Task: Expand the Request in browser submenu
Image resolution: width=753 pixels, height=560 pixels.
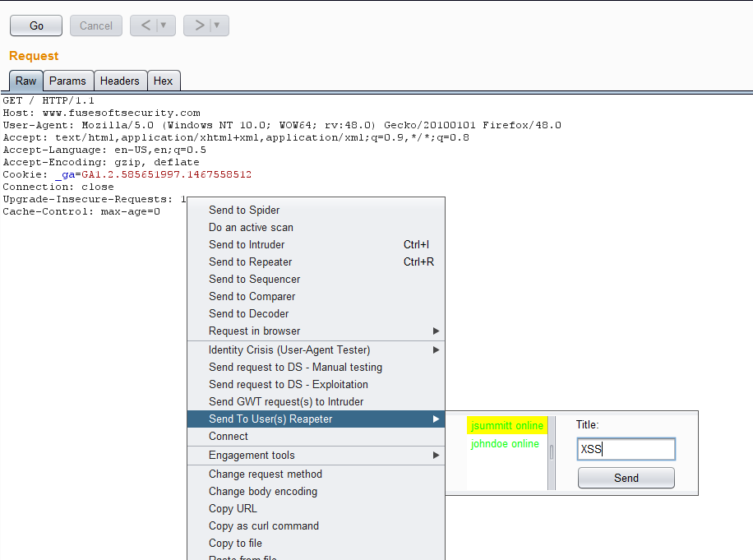Action: [316, 331]
